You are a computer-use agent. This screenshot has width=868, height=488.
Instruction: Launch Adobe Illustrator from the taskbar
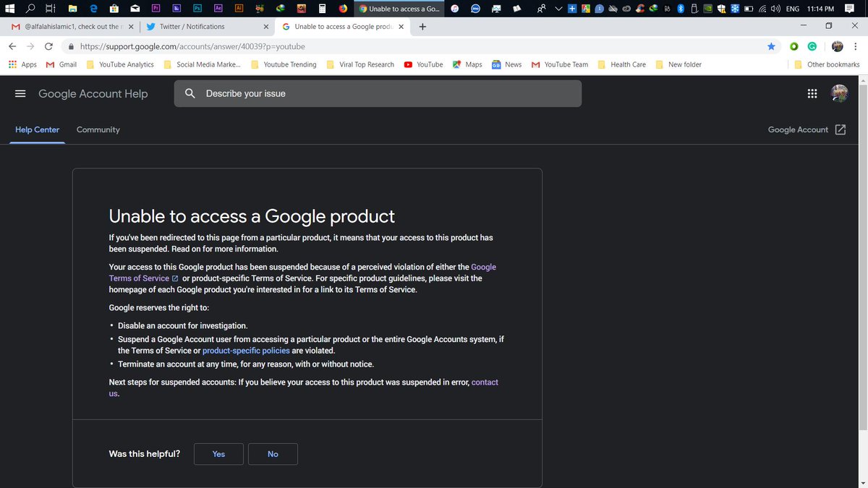tap(239, 9)
